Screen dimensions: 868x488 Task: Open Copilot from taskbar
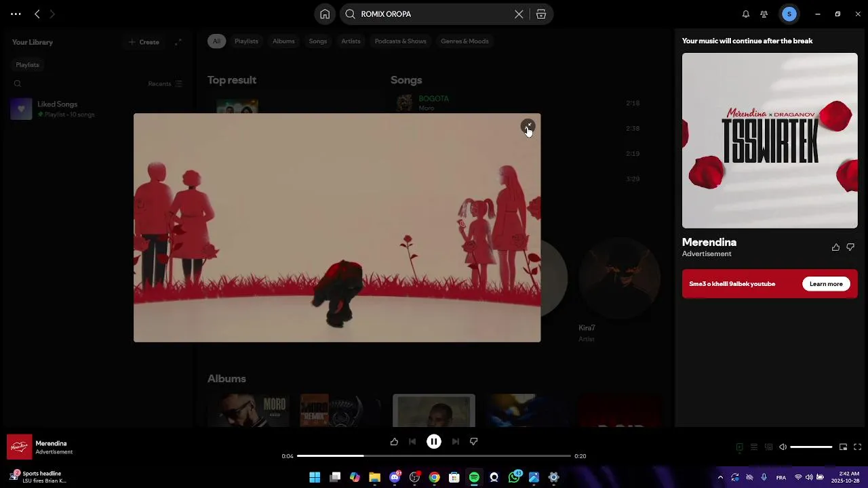coord(355,477)
